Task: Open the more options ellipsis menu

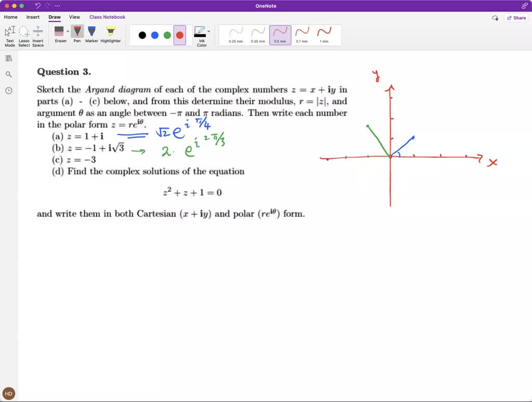Action: click(x=57, y=5)
